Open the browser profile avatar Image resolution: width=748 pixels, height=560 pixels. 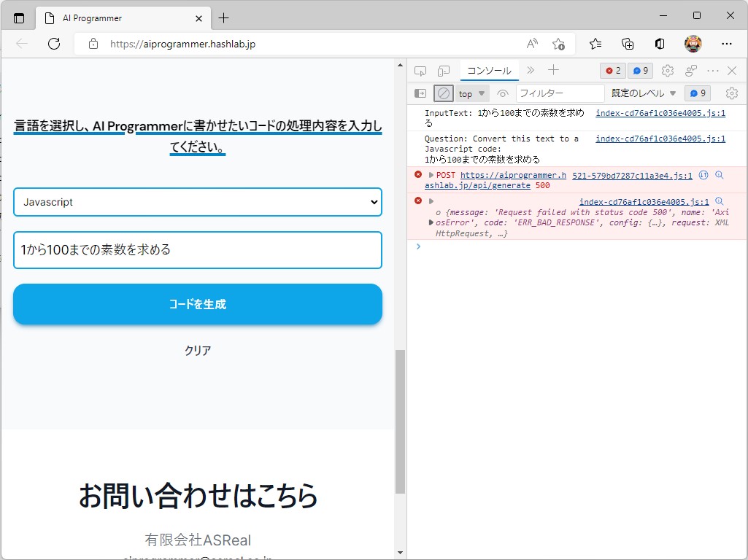pyautogui.click(x=692, y=44)
